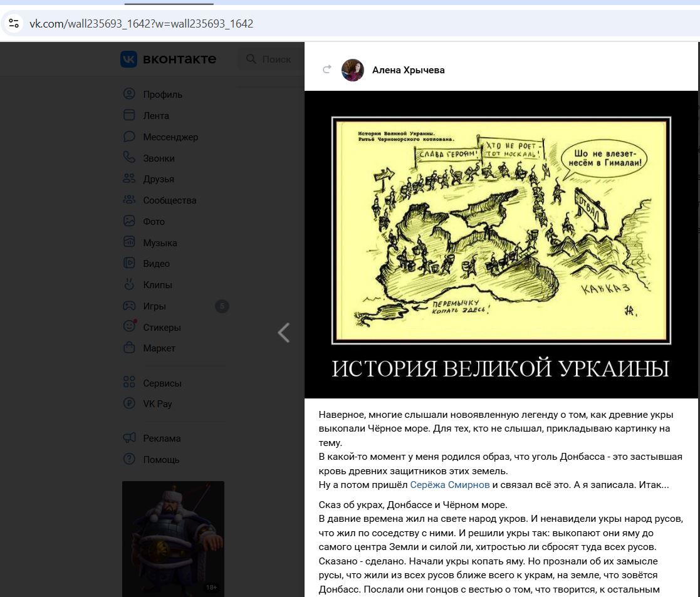Open author name Алена Хрычева
Screen dimensions: 700x597
click(409, 70)
